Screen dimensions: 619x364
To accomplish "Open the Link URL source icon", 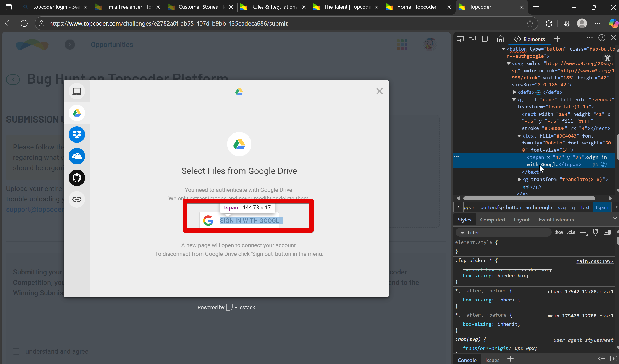I will [x=77, y=199].
